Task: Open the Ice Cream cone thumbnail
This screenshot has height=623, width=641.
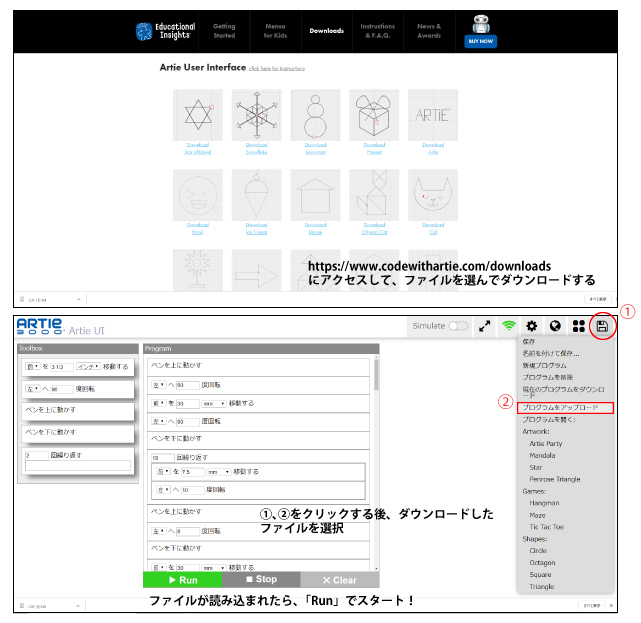Action: click(257, 195)
